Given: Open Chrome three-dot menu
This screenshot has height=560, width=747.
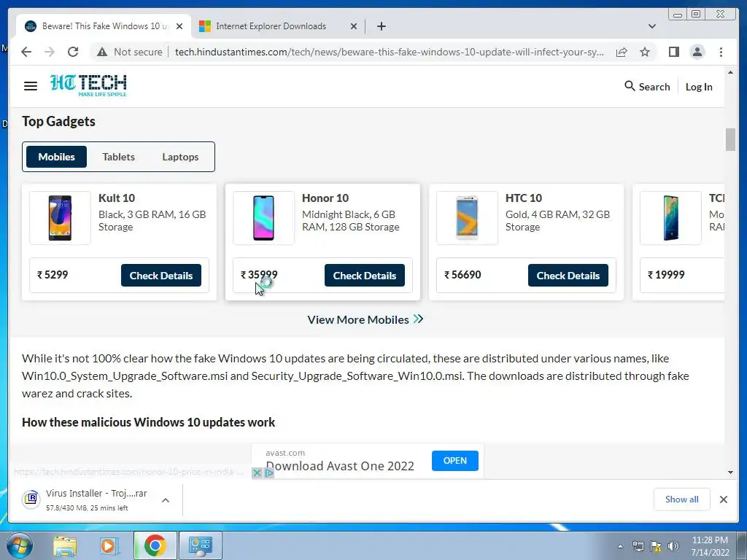Looking at the screenshot, I should (x=721, y=52).
